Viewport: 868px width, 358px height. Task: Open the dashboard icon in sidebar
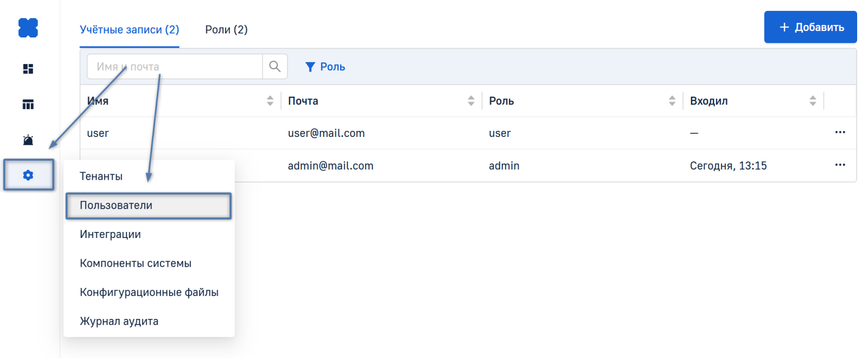click(x=28, y=69)
